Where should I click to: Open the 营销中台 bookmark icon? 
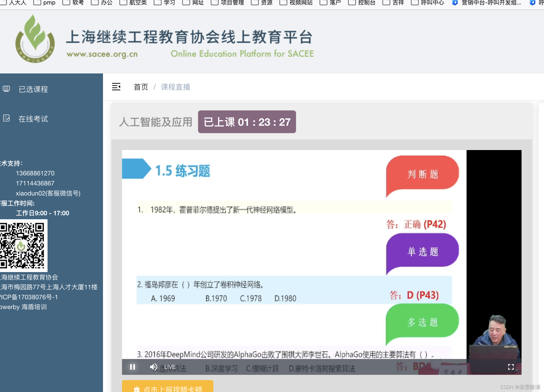point(454,3)
